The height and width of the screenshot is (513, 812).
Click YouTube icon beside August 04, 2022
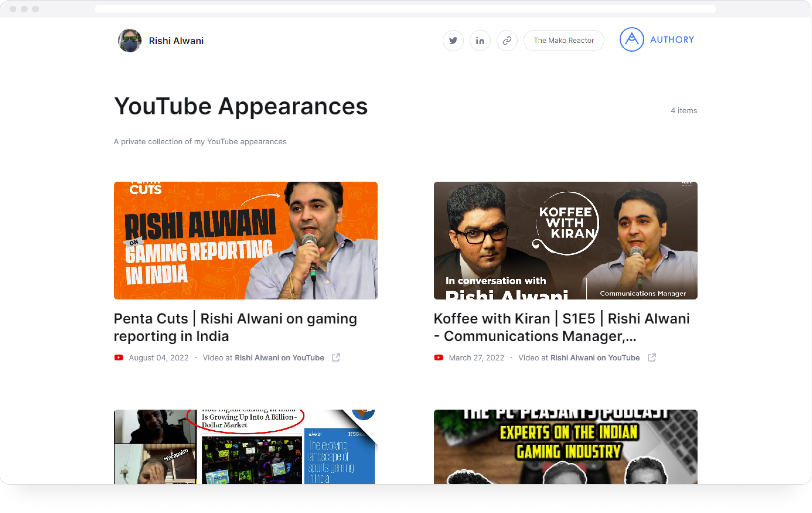[118, 358]
